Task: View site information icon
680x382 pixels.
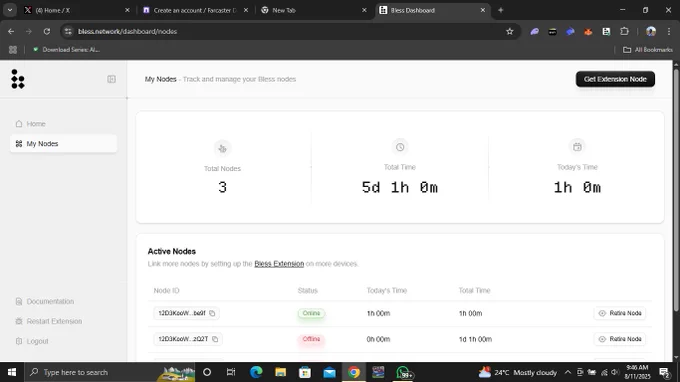Action: coord(68,31)
